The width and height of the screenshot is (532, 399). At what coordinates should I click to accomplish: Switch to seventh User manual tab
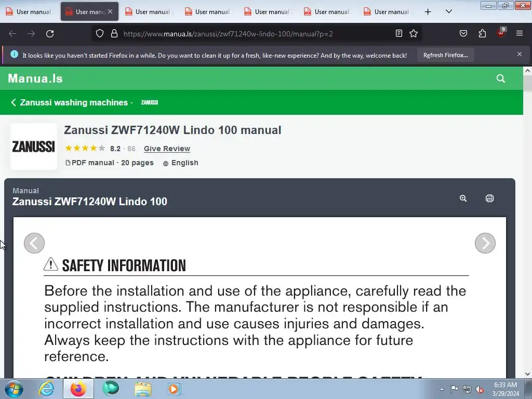pyautogui.click(x=388, y=11)
